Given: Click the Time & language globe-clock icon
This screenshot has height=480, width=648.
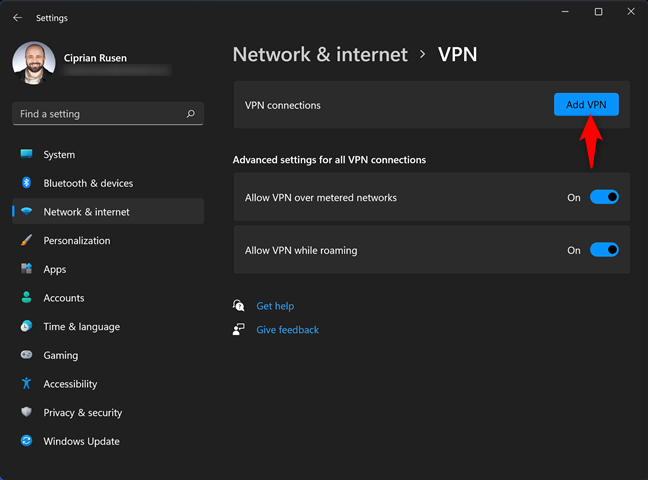Looking at the screenshot, I should click(x=26, y=326).
